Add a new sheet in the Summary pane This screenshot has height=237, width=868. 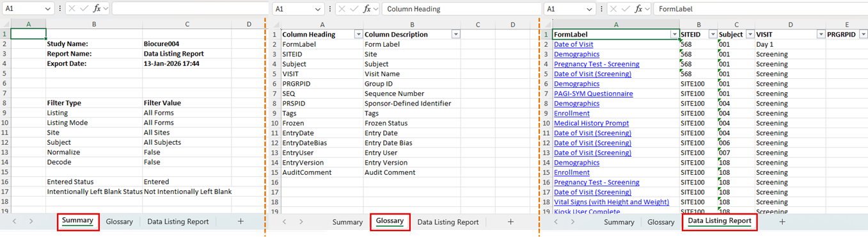tap(241, 222)
